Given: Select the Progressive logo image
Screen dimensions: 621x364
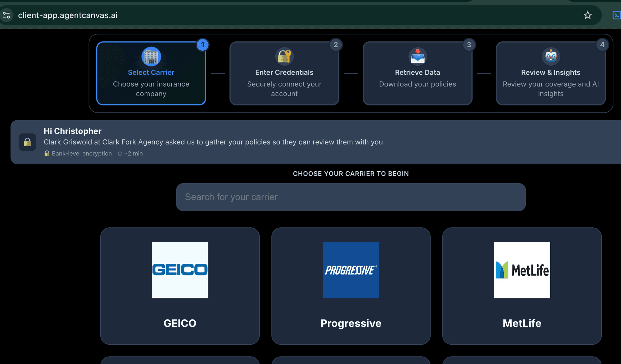Looking at the screenshot, I should point(351,270).
